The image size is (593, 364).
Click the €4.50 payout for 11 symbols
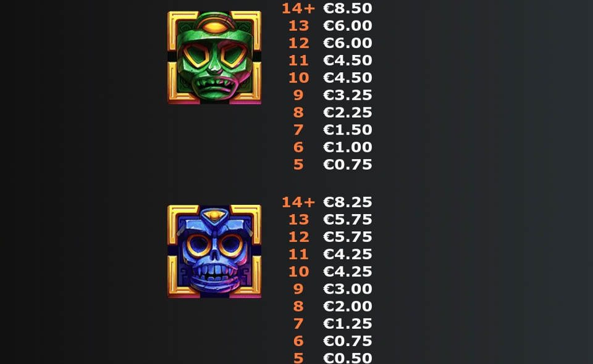click(348, 60)
